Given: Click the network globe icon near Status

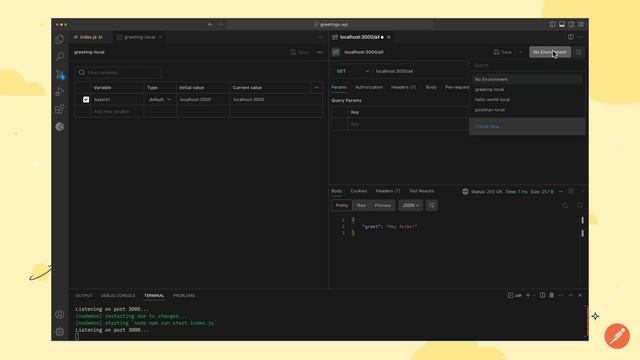Looking at the screenshot, I should coord(465,191).
